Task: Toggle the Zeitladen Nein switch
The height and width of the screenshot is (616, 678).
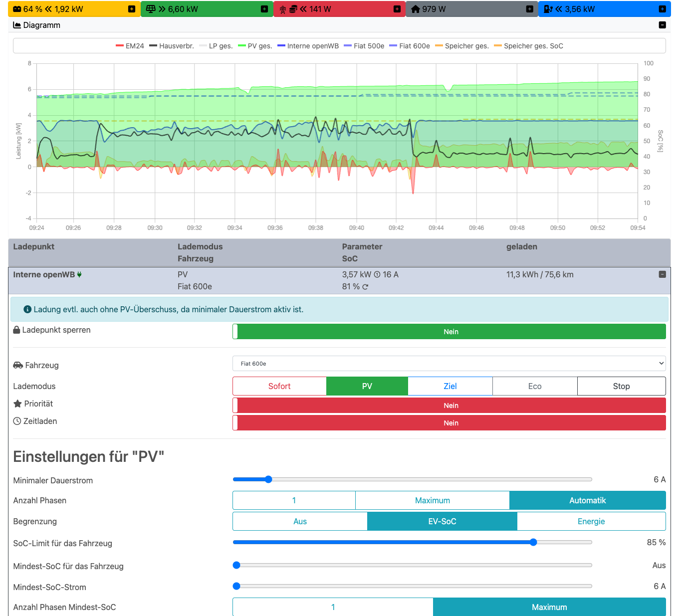Action: point(449,423)
